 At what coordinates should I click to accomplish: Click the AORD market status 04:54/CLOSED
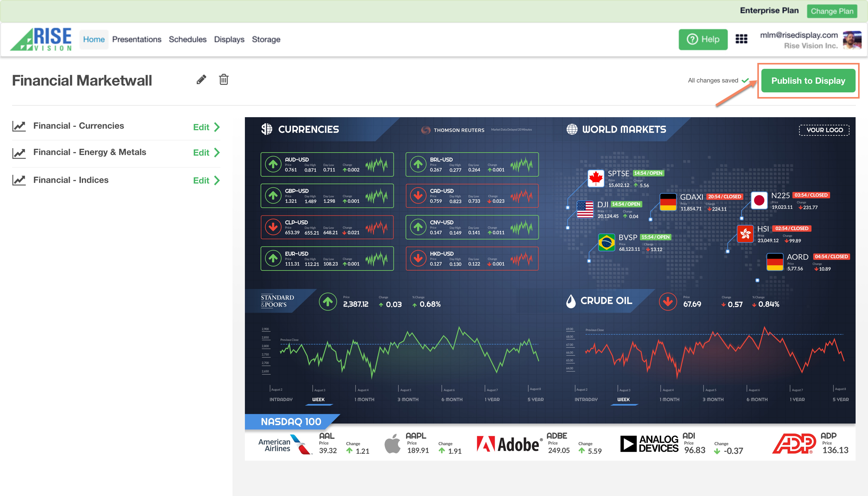click(x=831, y=256)
